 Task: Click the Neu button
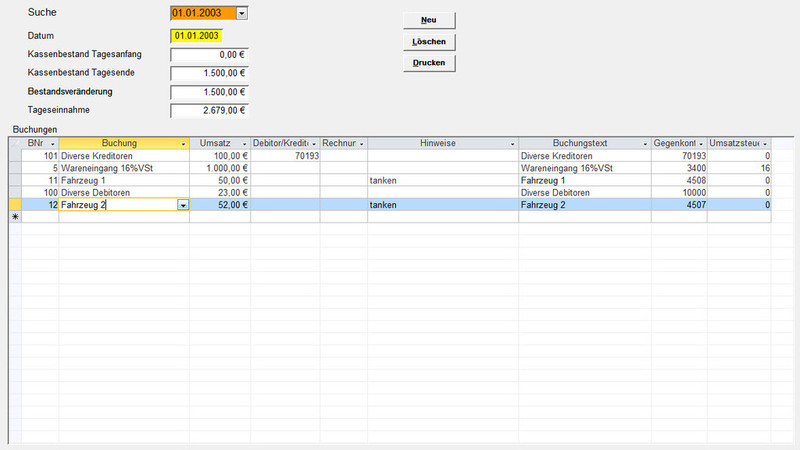pos(429,20)
